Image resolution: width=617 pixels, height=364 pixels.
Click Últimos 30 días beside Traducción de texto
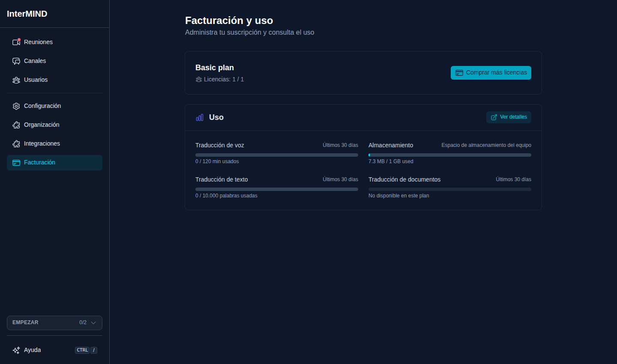point(340,179)
